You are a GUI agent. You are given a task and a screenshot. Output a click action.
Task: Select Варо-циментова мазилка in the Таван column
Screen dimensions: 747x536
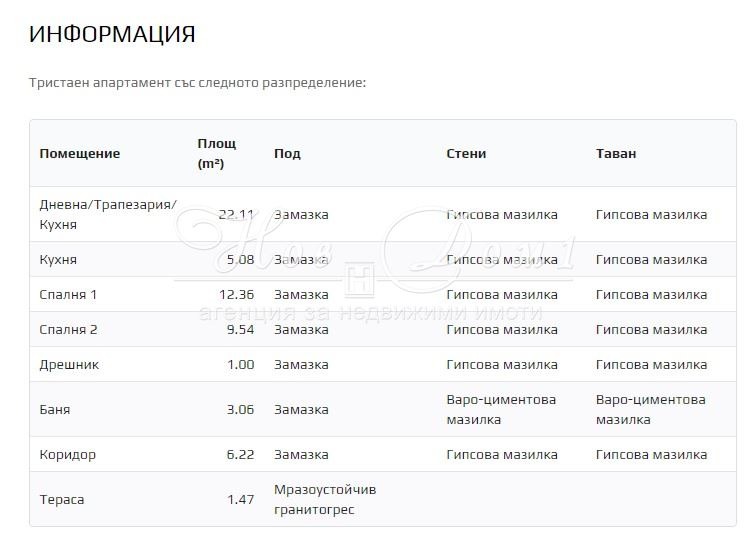click(x=651, y=410)
